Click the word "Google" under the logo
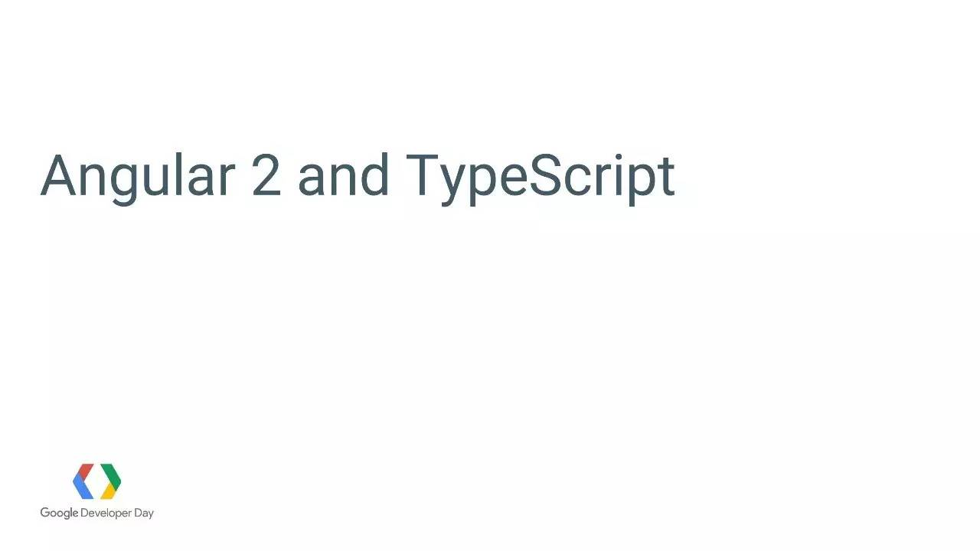This screenshot has height=551, width=980. (x=60, y=514)
